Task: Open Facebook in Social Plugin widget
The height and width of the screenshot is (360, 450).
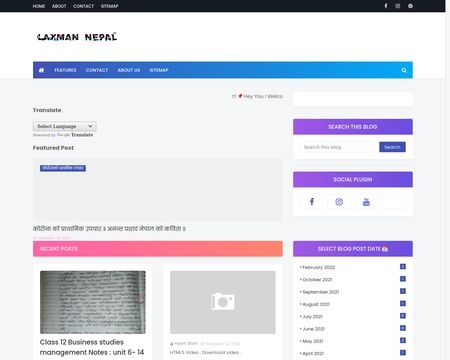Action: pos(312,202)
